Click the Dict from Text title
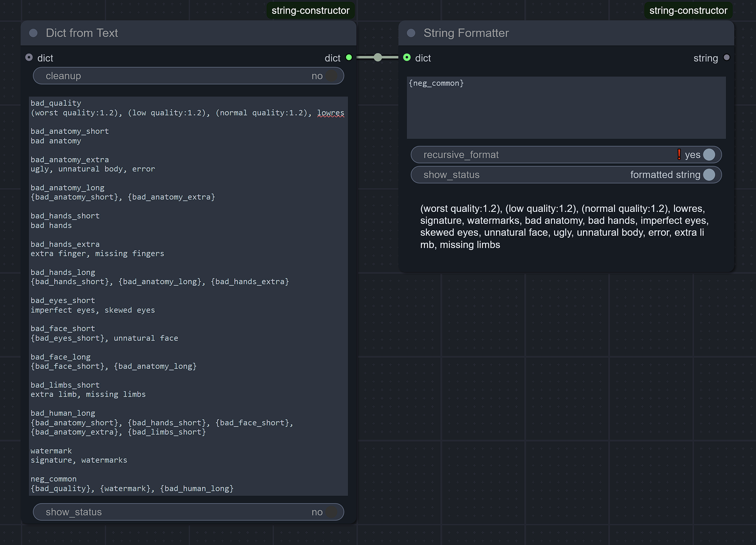Image resolution: width=756 pixels, height=545 pixels. tap(82, 33)
